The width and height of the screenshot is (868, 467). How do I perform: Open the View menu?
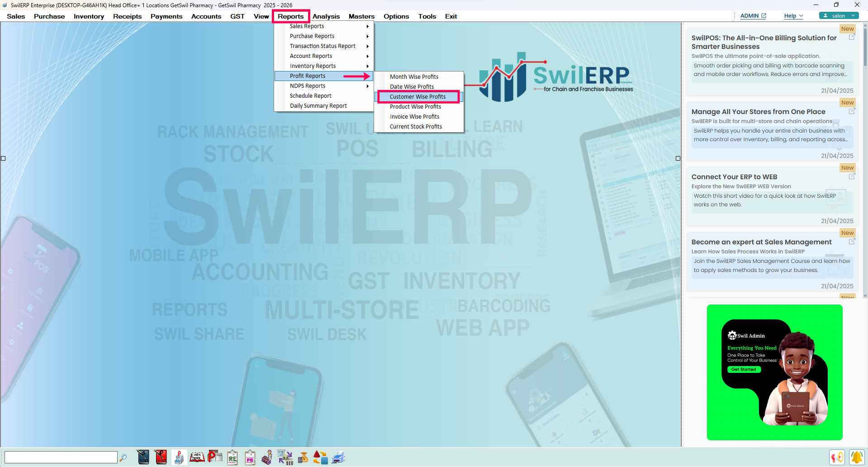pyautogui.click(x=261, y=16)
